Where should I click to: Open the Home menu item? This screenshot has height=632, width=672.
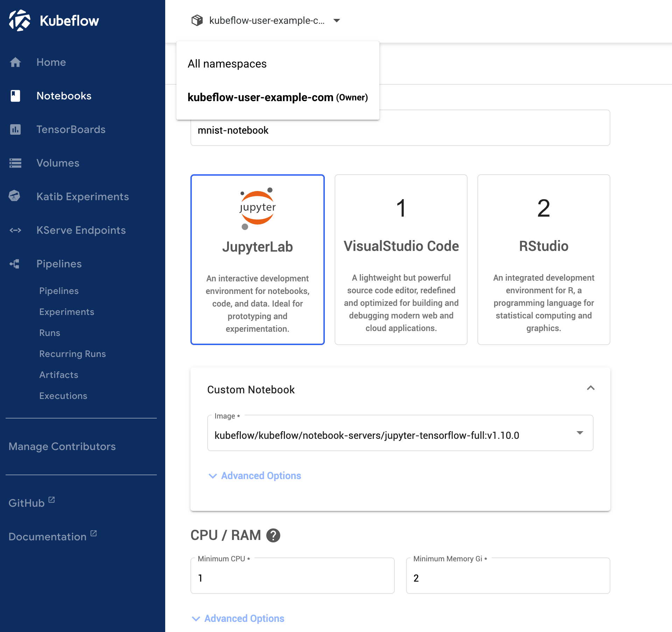(51, 62)
